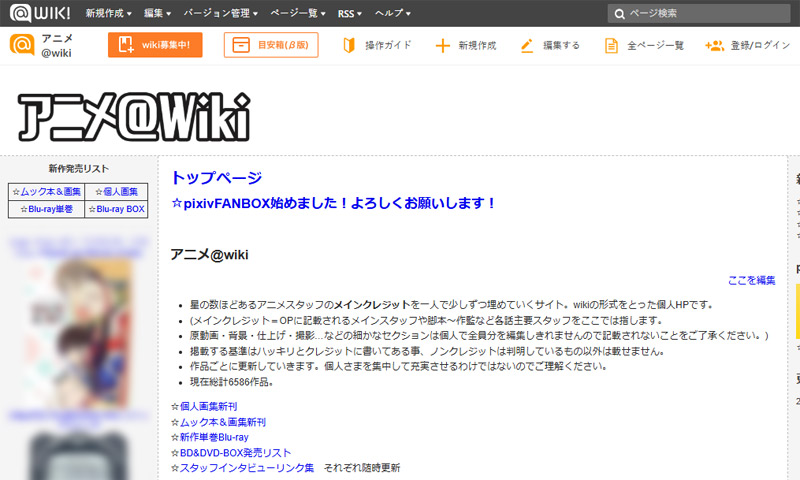Click the document 全ページ一覧 icon
Viewport: 800px width, 480px height.
pyautogui.click(x=611, y=45)
